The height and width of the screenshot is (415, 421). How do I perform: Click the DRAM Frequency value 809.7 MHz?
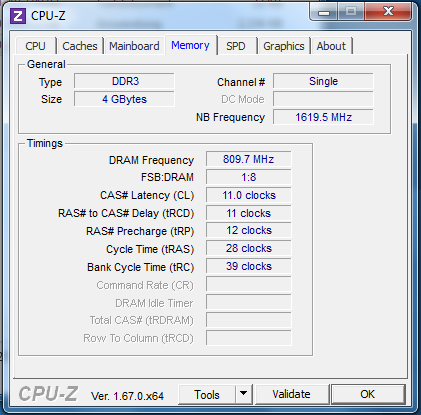(x=249, y=159)
